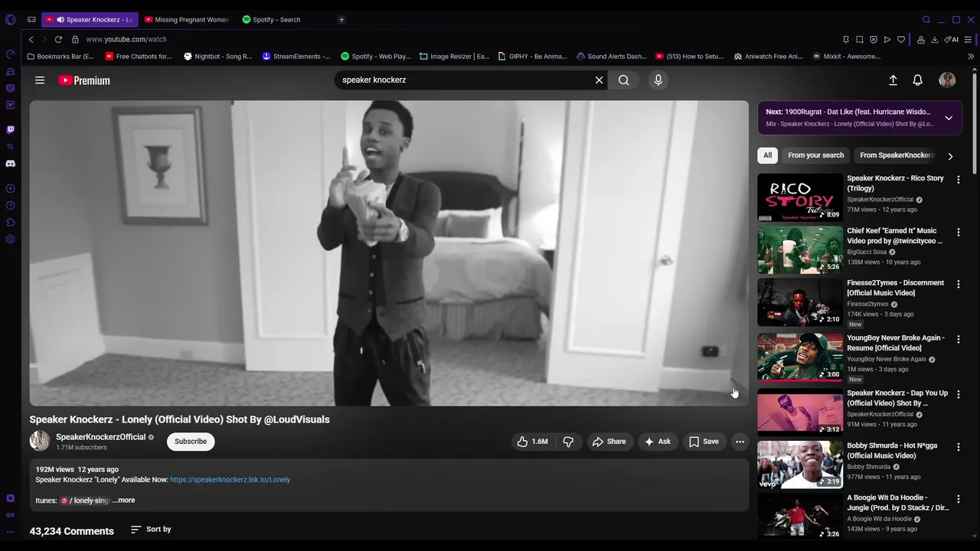Expand the Next up mix playlist panel
The image size is (980, 551).
[x=949, y=118]
